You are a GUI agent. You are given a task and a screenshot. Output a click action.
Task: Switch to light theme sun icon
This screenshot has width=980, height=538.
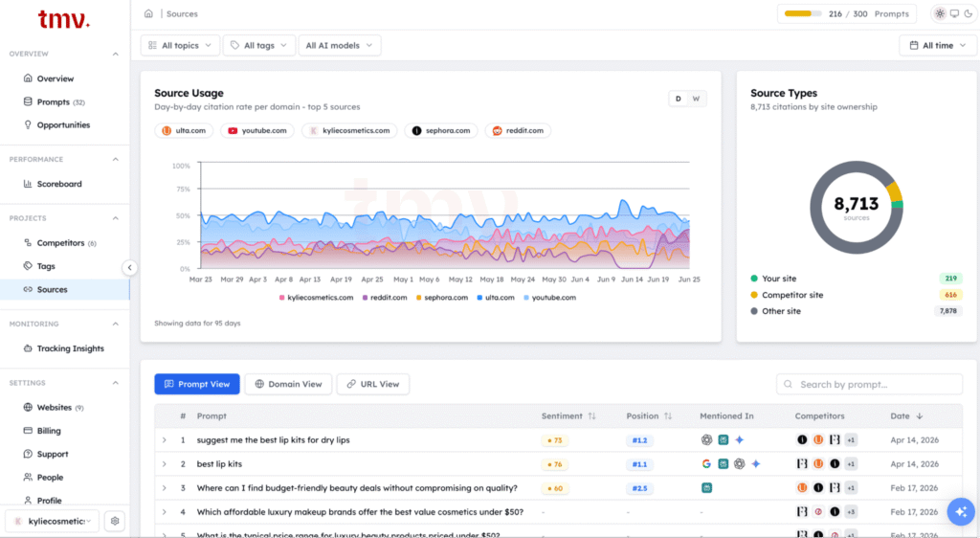(940, 13)
